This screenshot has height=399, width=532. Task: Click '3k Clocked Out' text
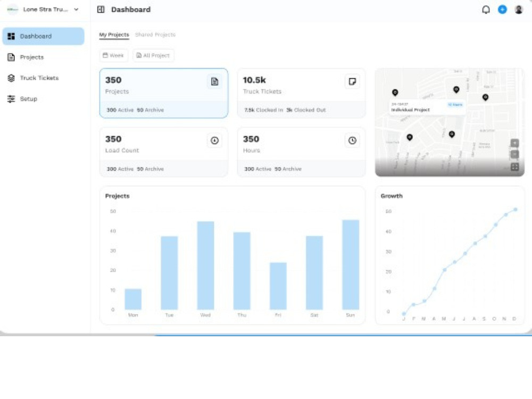click(x=306, y=110)
